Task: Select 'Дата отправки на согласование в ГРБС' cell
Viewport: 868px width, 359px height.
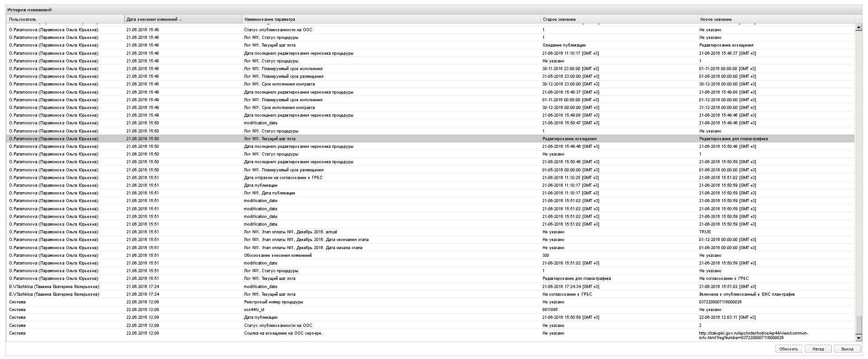Action: pos(283,178)
